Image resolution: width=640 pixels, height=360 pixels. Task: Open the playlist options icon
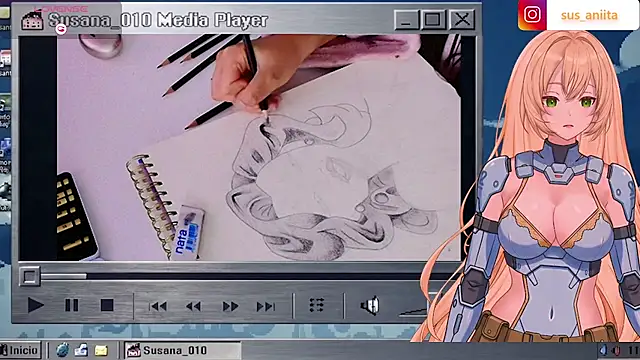point(317,305)
